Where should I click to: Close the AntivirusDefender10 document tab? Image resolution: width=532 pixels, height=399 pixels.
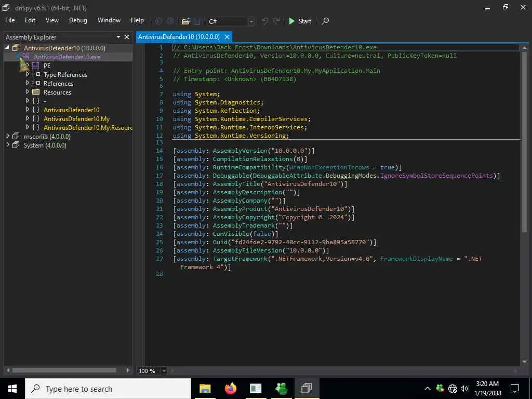[227, 37]
